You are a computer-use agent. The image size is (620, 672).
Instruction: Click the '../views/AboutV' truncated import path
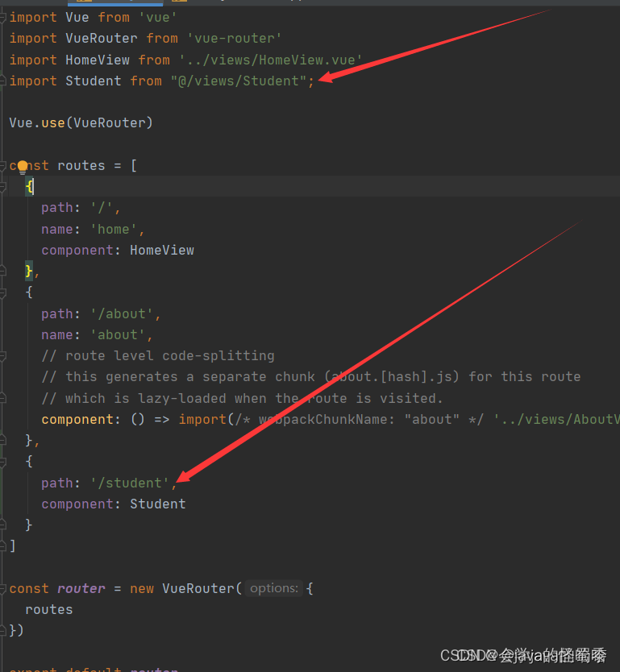point(556,419)
